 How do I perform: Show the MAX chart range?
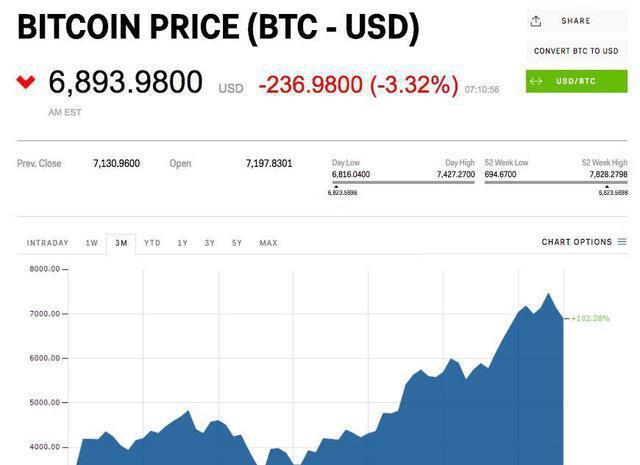click(268, 243)
